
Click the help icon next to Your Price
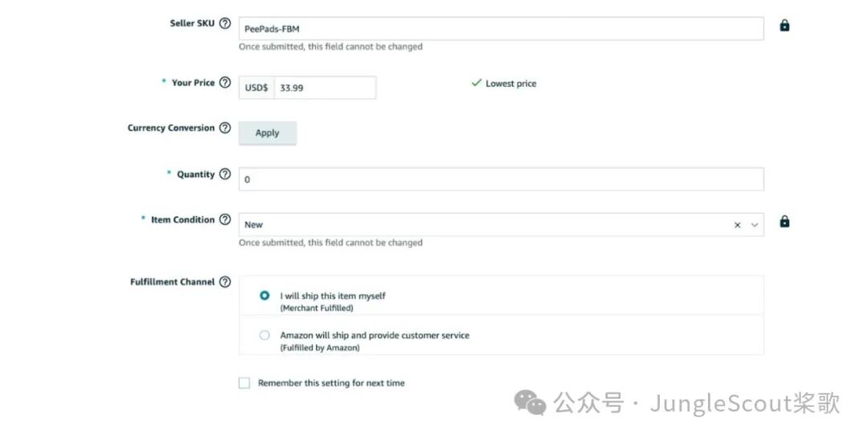tap(225, 82)
